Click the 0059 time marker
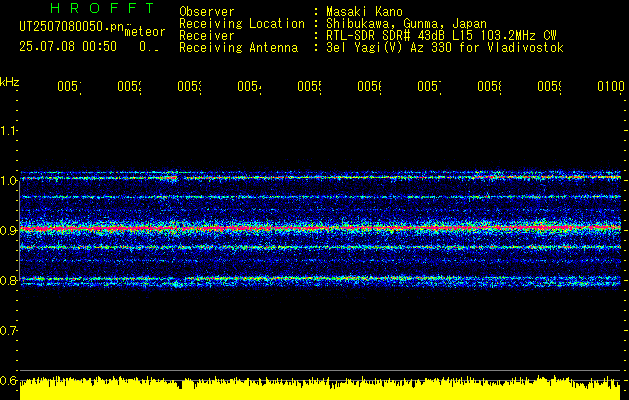The image size is (629, 400). pos(550,86)
